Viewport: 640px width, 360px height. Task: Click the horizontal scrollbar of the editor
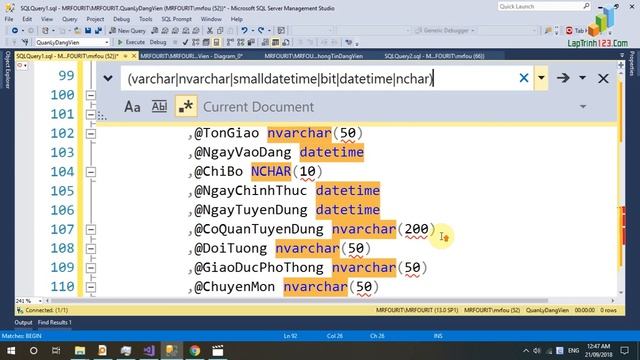coord(299,300)
